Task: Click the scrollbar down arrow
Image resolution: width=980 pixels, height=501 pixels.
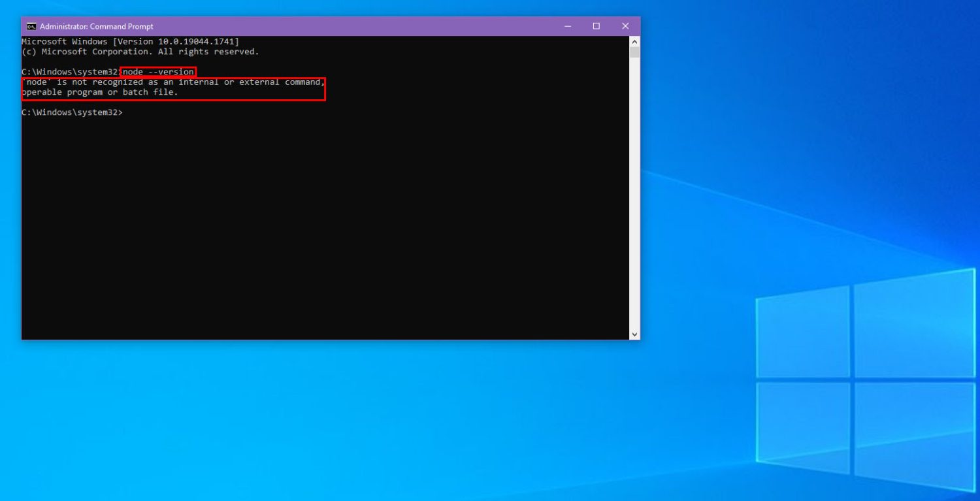Action: coord(634,333)
